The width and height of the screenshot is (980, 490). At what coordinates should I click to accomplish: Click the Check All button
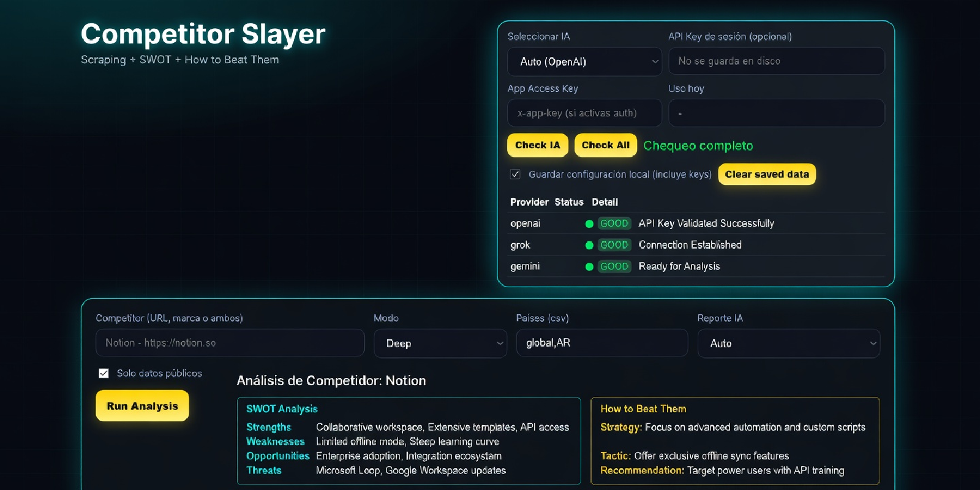pyautogui.click(x=606, y=145)
